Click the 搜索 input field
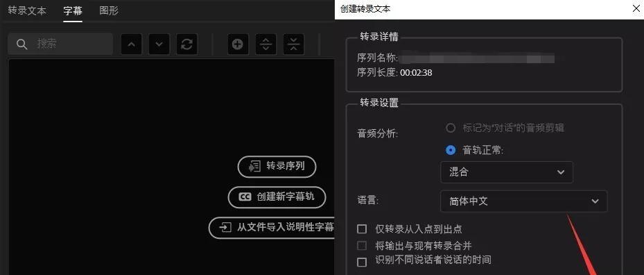Screen dimensions: 644x275 point(60,44)
